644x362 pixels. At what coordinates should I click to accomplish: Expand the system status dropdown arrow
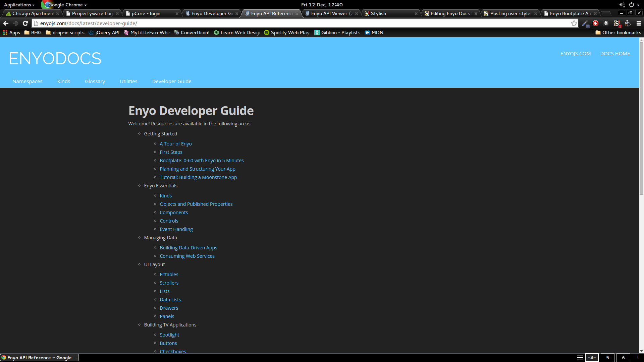click(x=638, y=5)
